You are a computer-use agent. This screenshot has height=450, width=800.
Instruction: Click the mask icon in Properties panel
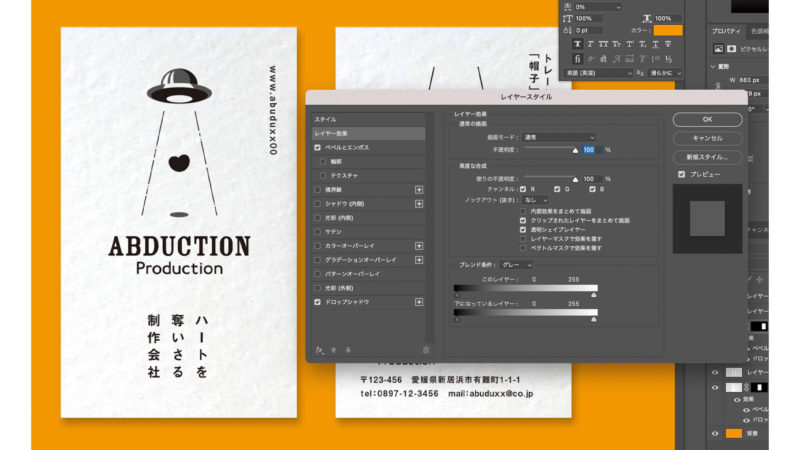731,48
